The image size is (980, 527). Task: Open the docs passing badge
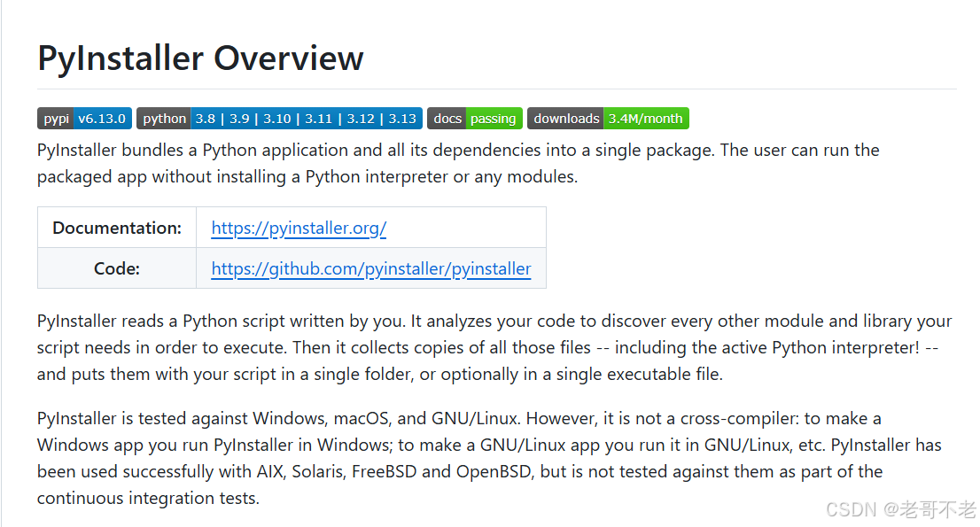pos(475,119)
